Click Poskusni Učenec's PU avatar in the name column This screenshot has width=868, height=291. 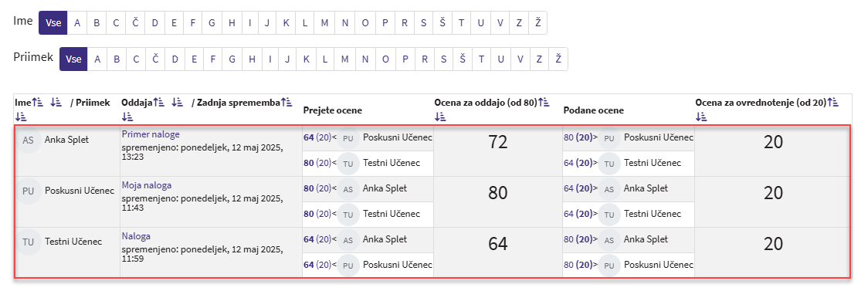[x=28, y=191]
